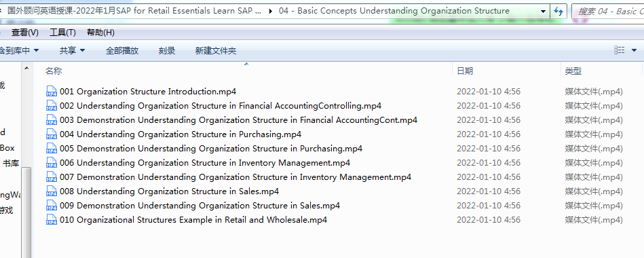Click MP4 icon of 006 Inventory Management file
This screenshot has height=258, width=644.
pyautogui.click(x=52, y=163)
